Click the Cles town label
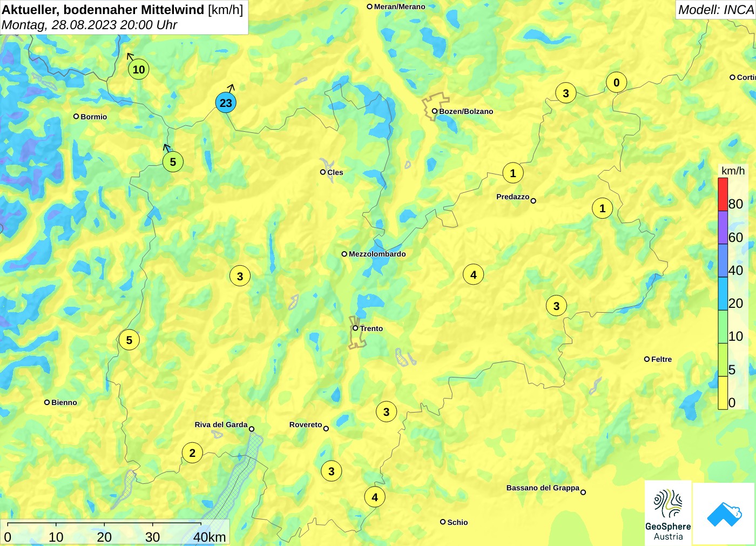 [335, 172]
